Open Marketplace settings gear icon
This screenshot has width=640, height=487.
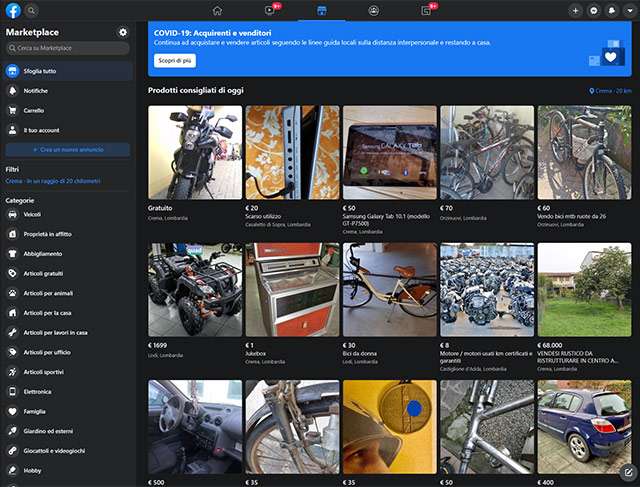122,32
